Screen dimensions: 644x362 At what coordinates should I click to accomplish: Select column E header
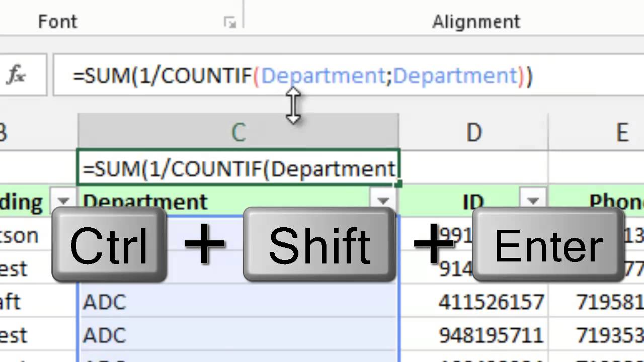pos(622,132)
